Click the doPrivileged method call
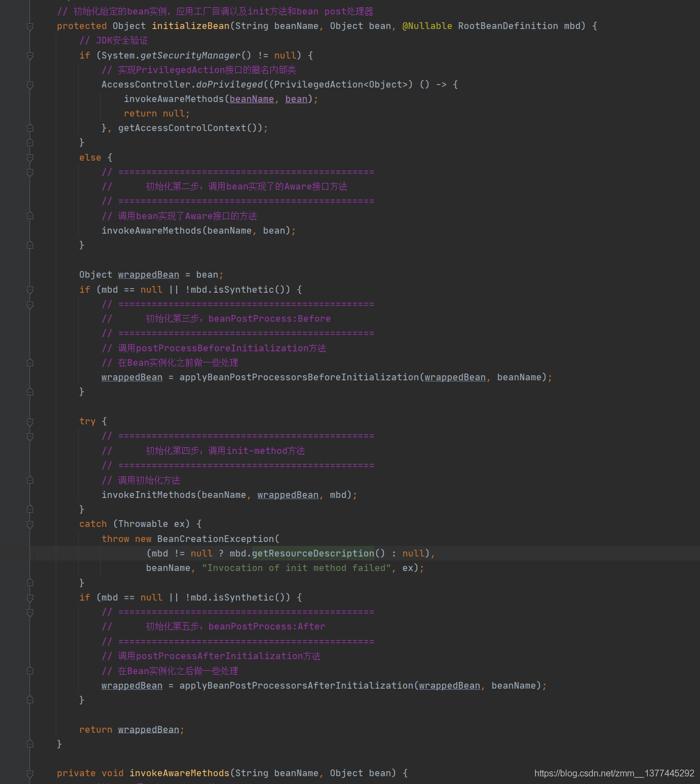700x784 pixels. click(x=230, y=84)
